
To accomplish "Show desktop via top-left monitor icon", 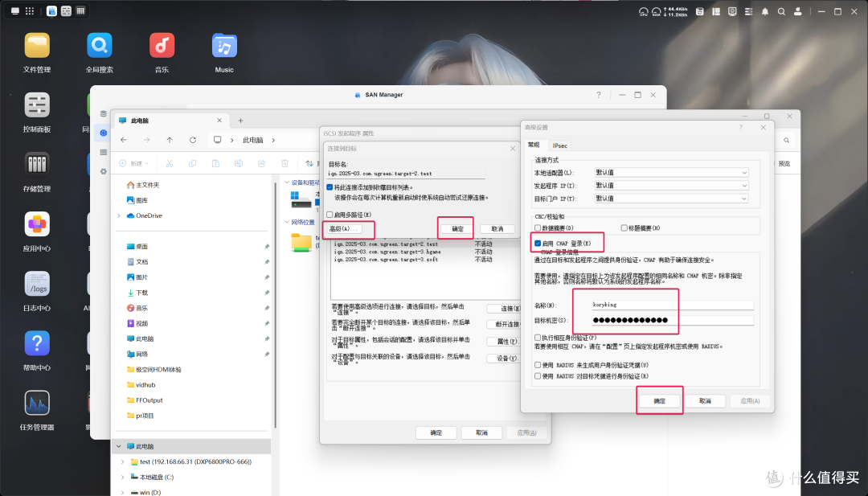I will [x=15, y=11].
